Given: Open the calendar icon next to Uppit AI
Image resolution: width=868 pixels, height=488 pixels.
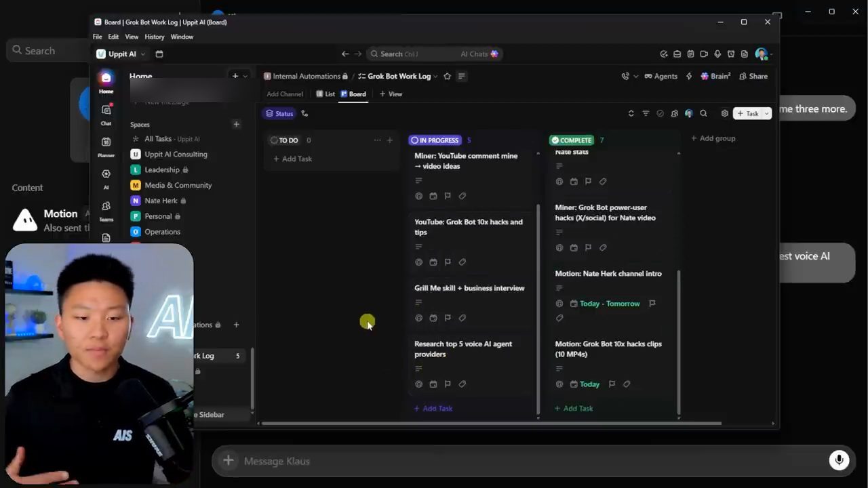Looking at the screenshot, I should click(159, 54).
